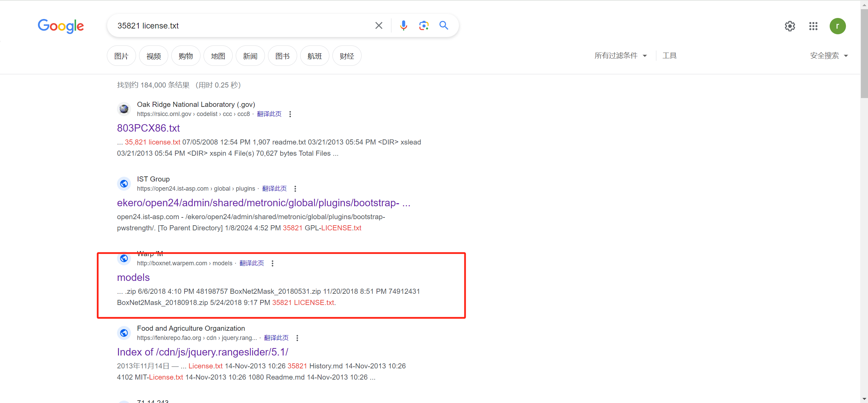The width and height of the screenshot is (868, 403).
Task: Click the Warp EM globe favicon
Action: tap(124, 258)
